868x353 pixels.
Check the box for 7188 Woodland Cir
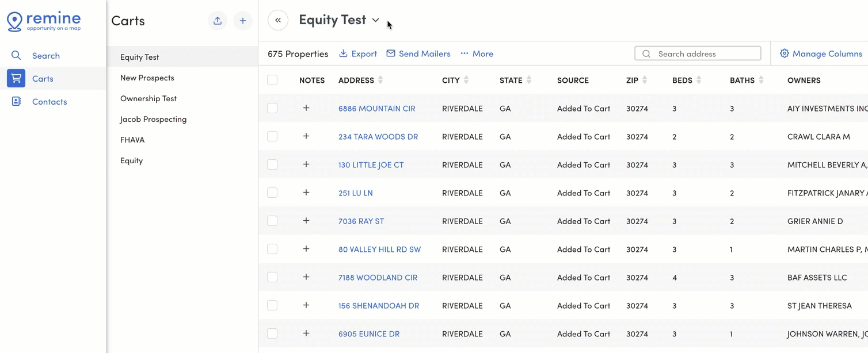pos(272,277)
